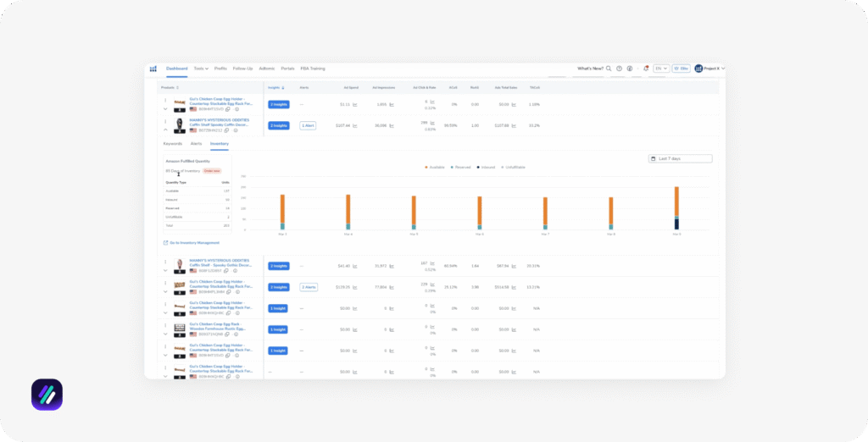Open the Profits menu item

(x=220, y=69)
